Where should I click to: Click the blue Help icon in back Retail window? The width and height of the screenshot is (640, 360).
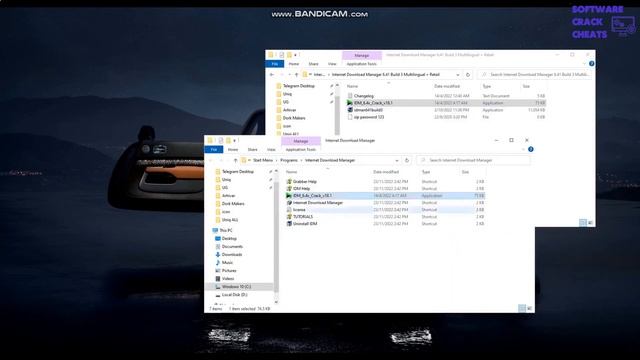point(591,64)
